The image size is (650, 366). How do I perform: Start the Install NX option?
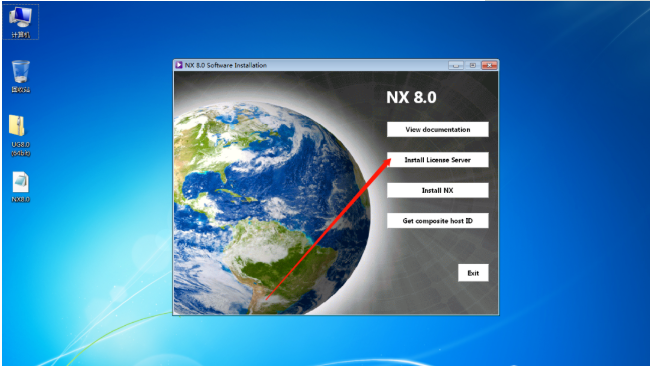pos(438,190)
